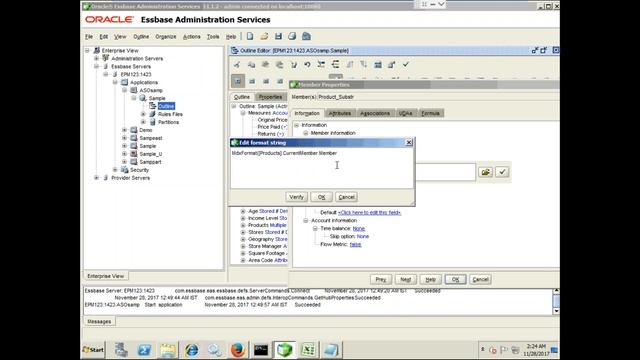This screenshot has width=640, height=360.
Task: Open the Outline menu
Action: coord(141,37)
